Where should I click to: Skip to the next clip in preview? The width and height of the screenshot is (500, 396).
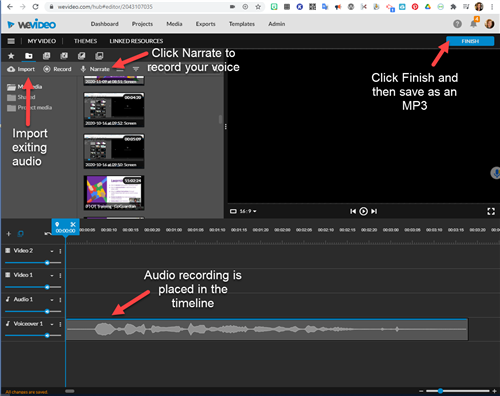[374, 211]
